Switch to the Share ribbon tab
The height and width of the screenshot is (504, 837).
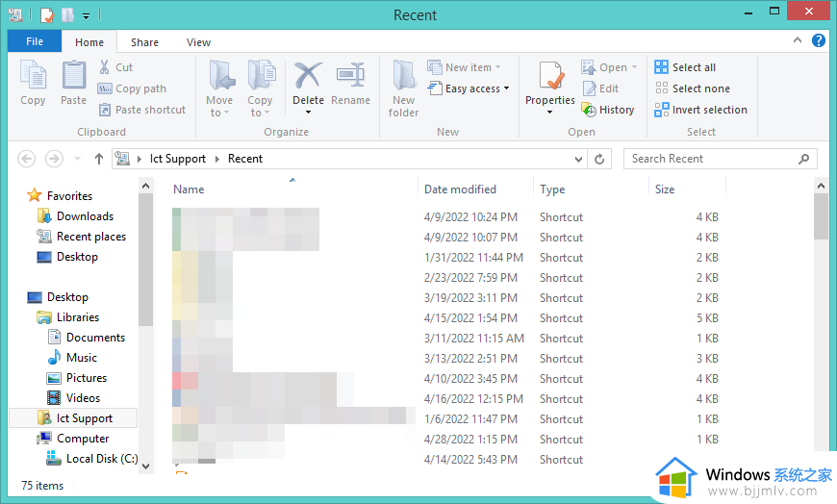click(x=144, y=42)
